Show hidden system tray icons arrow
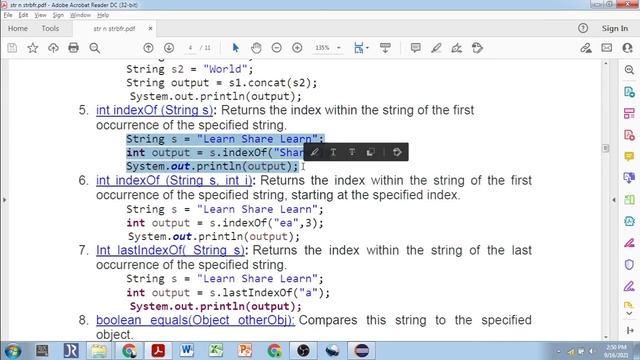This screenshot has width=640, height=360. pyautogui.click(x=559, y=351)
